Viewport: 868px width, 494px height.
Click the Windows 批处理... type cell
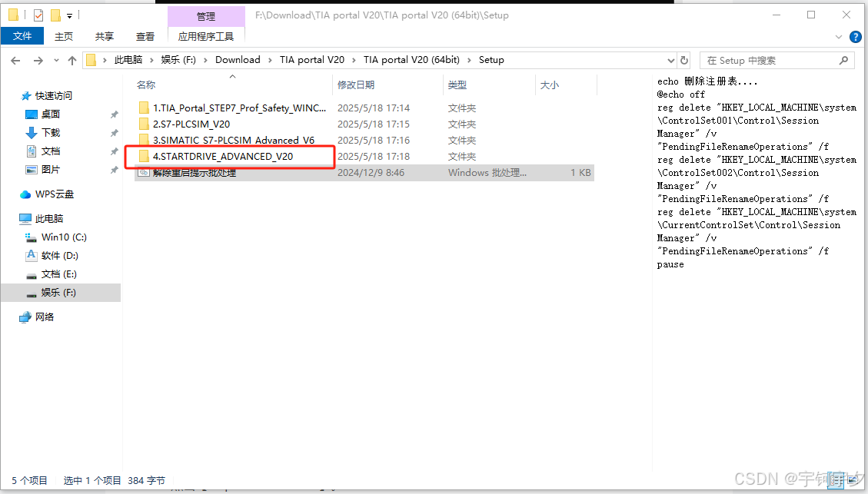tap(487, 173)
